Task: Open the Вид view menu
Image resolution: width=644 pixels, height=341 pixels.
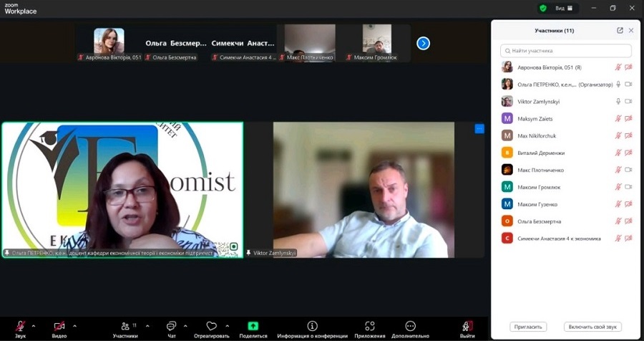Action: [563, 8]
